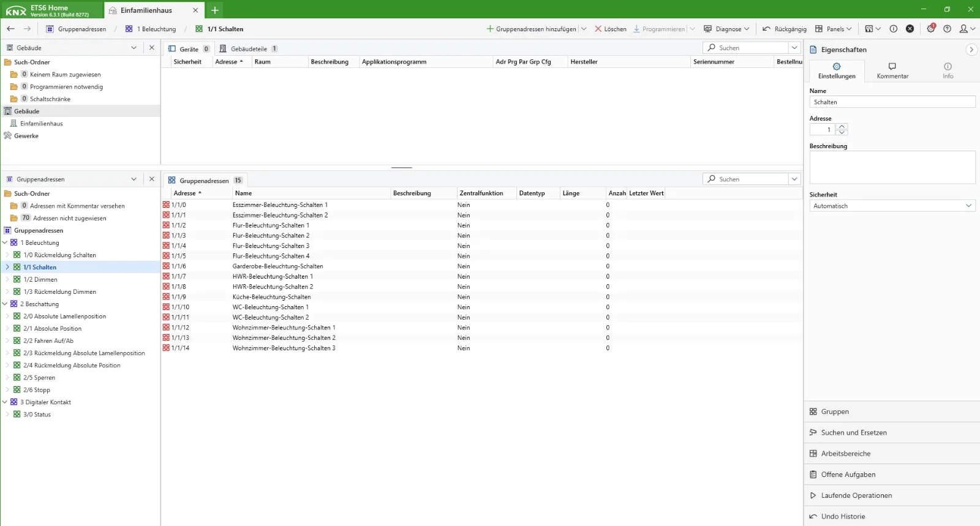
Task: Switch to the Einstellungen tab
Action: coord(837,70)
